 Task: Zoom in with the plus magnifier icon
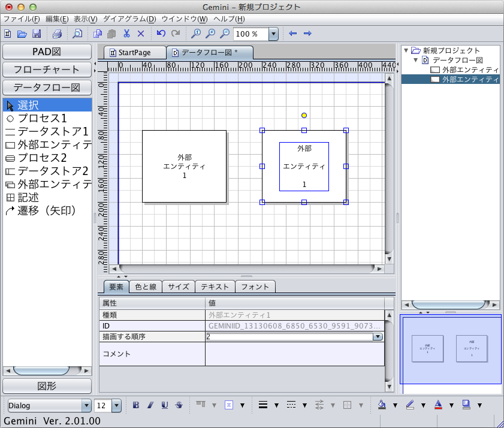210,34
